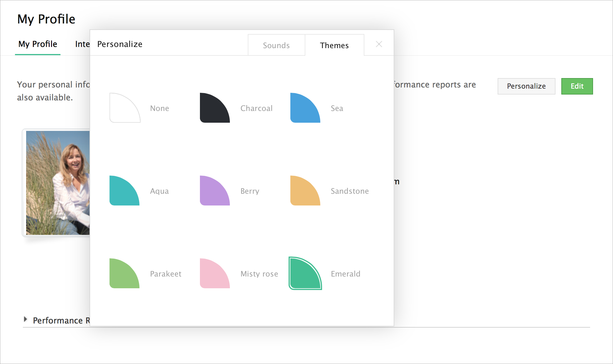Screen dimensions: 613x364
Task: Click the green Edit button
Action: tap(577, 86)
